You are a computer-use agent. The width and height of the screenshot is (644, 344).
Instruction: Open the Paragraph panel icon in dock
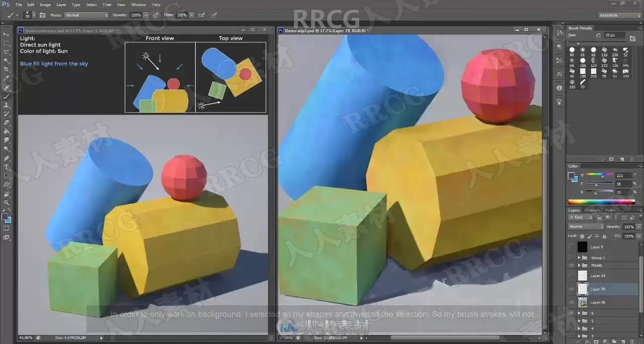coord(559,47)
